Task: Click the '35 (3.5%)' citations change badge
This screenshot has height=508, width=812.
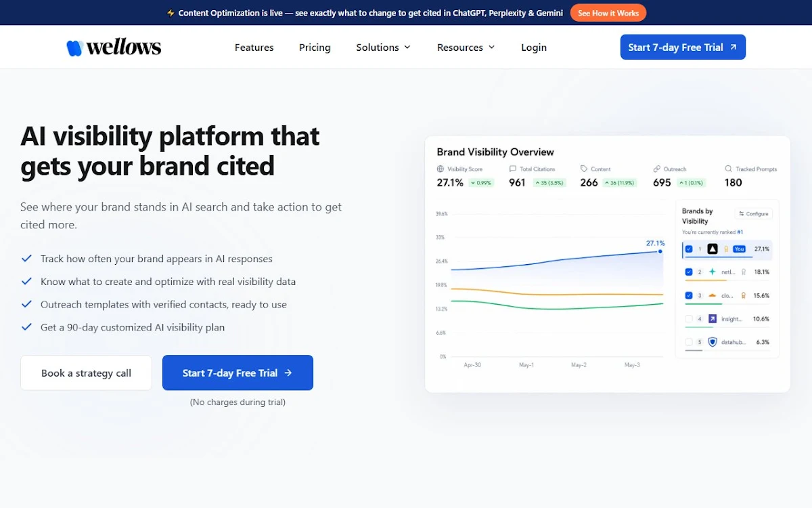Action: [549, 182]
